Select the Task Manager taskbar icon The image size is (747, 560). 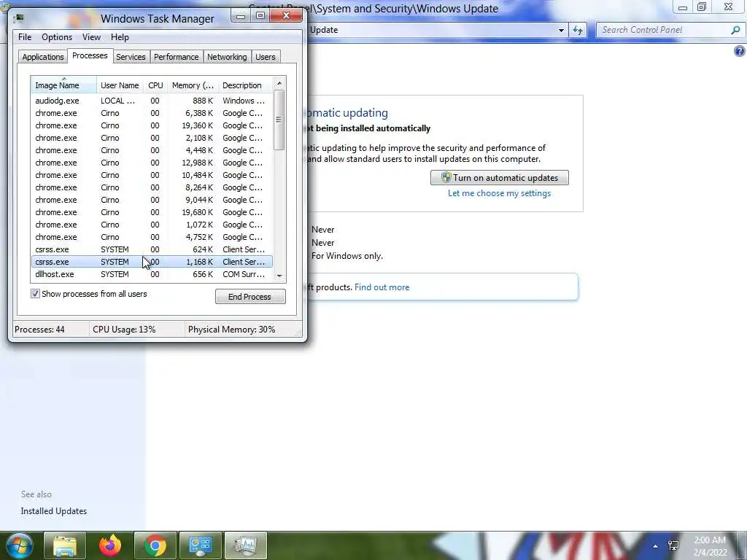coord(245,545)
